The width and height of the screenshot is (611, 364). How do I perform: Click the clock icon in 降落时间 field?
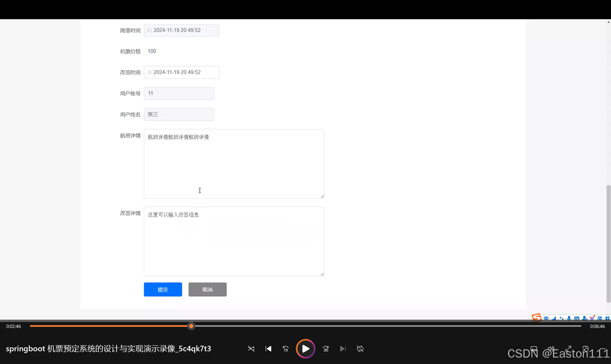[149, 30]
